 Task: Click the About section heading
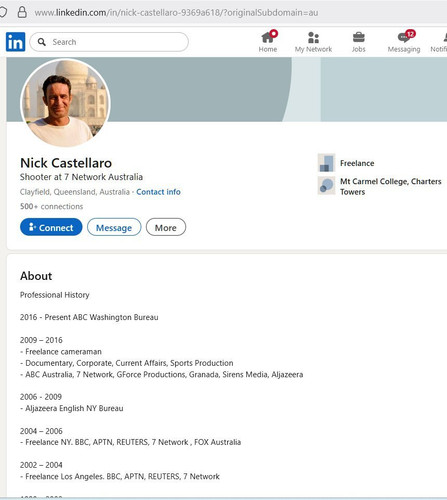click(36, 276)
